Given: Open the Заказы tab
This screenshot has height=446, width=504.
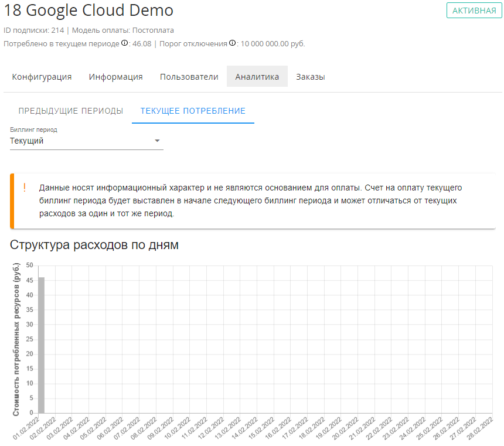Looking at the screenshot, I should pyautogui.click(x=311, y=77).
